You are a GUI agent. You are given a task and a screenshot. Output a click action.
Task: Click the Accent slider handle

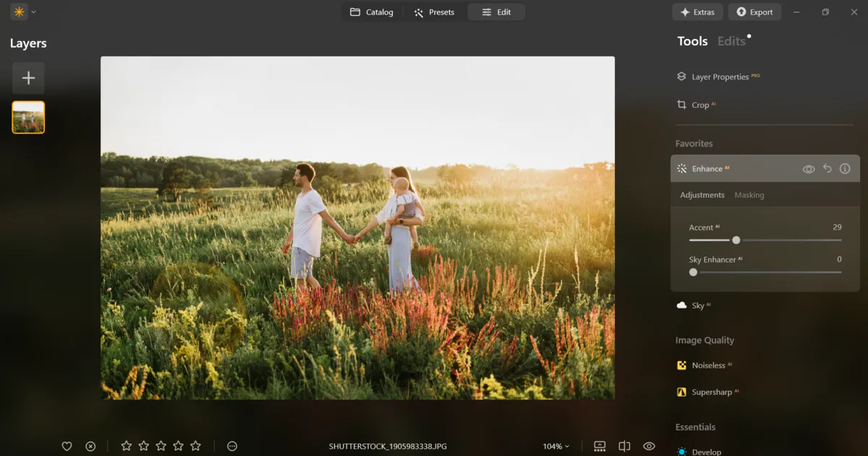tap(736, 240)
